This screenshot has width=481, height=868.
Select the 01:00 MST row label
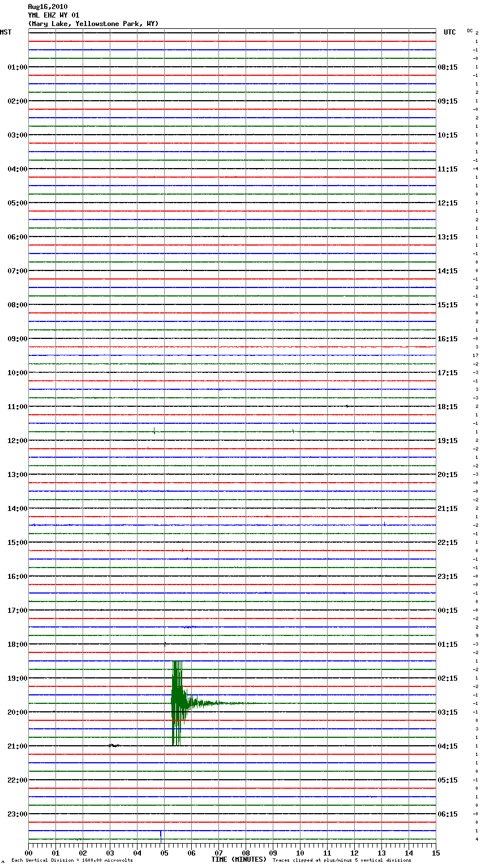[x=18, y=67]
